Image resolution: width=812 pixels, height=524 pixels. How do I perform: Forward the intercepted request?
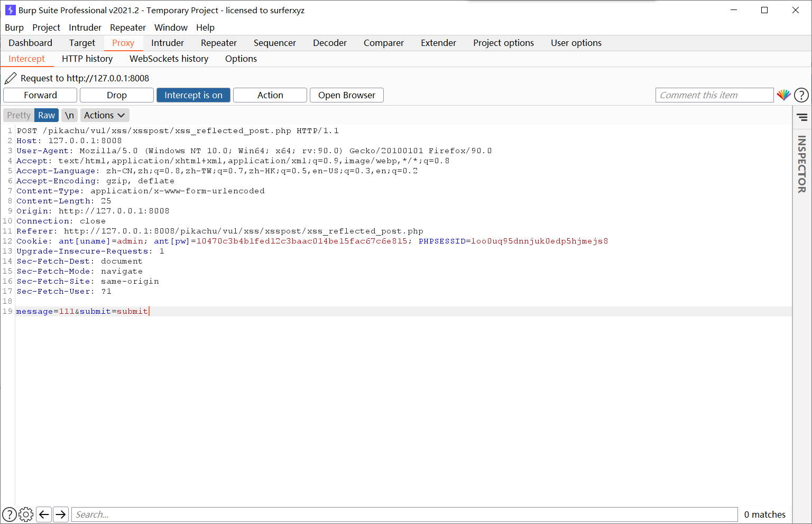point(40,95)
